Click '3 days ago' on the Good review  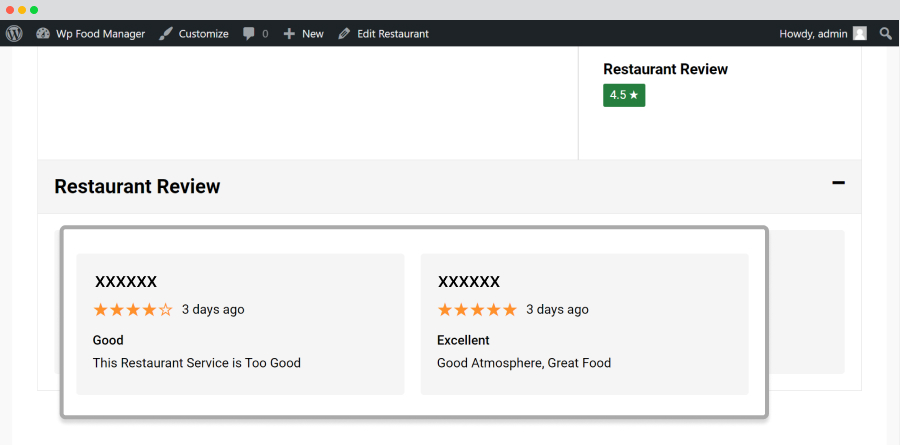click(x=213, y=309)
